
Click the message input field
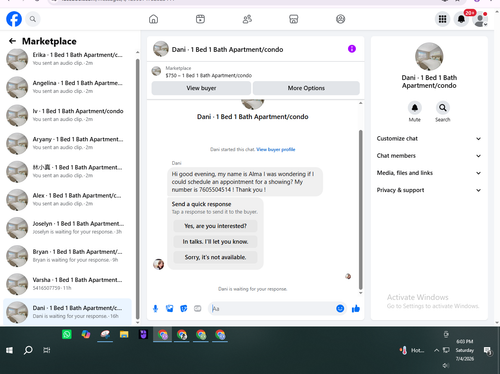pyautogui.click(x=272, y=309)
